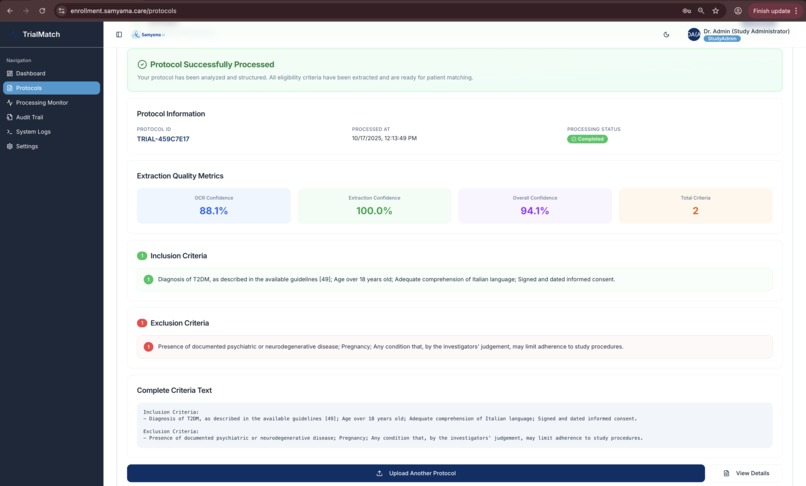Open System Logs from sidebar
The image size is (806, 486).
(51, 132)
